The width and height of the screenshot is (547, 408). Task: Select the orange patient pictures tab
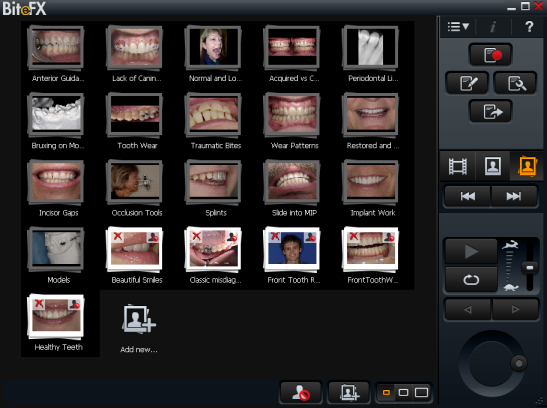tap(527, 166)
